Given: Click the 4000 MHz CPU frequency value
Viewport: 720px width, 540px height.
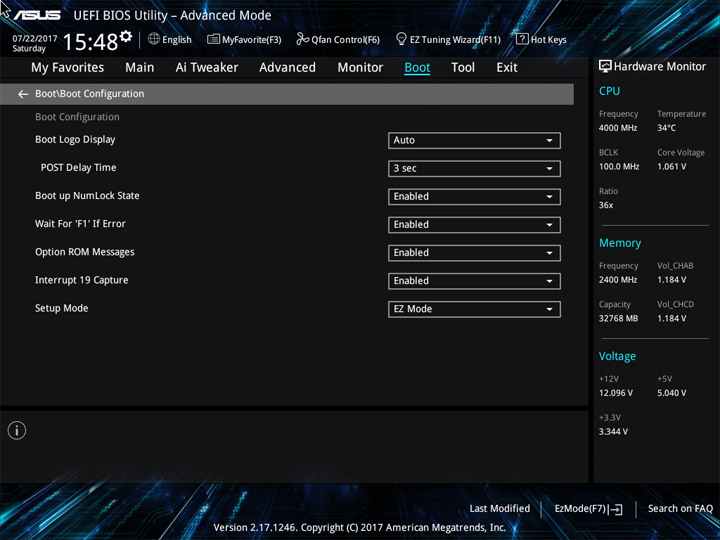Looking at the screenshot, I should 618,128.
